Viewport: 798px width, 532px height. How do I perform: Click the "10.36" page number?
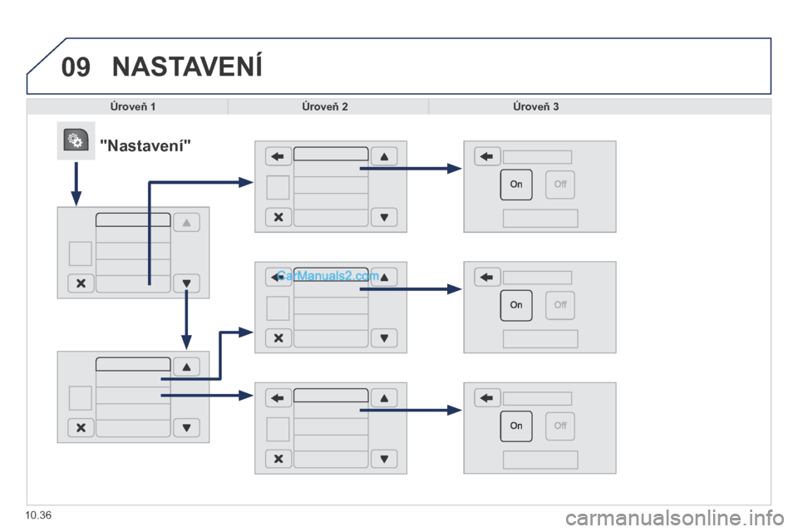(38, 515)
